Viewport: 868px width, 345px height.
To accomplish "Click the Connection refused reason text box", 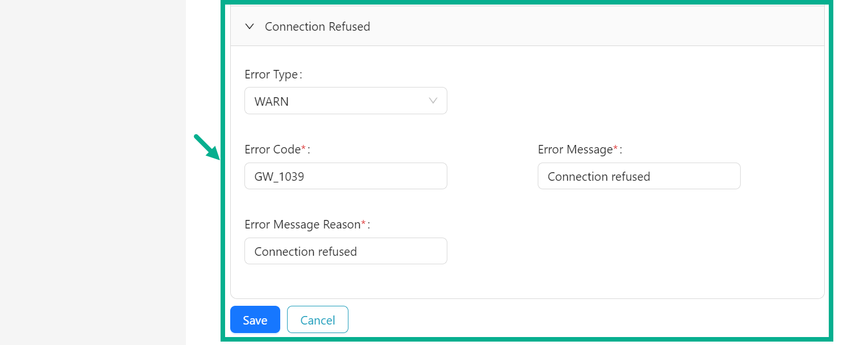I will pyautogui.click(x=346, y=251).
